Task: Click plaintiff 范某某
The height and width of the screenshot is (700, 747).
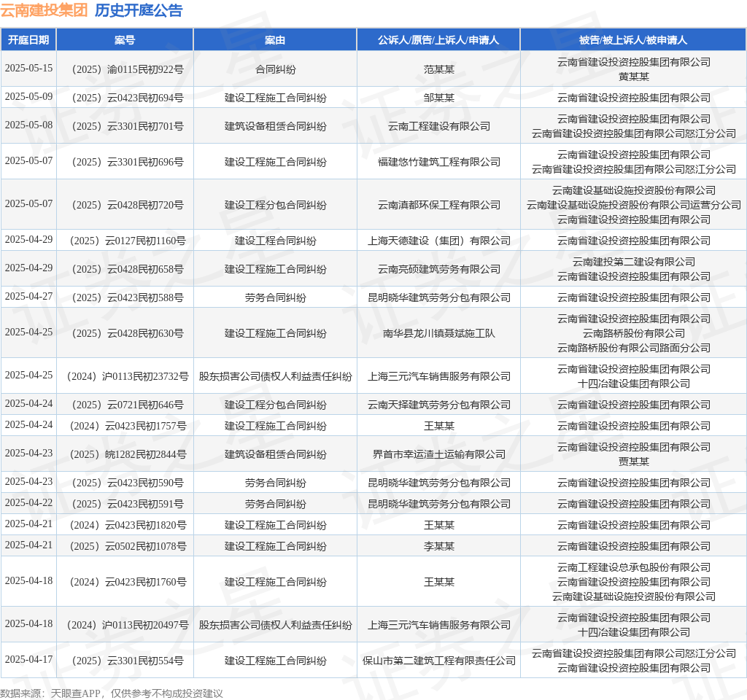Action: 438,69
